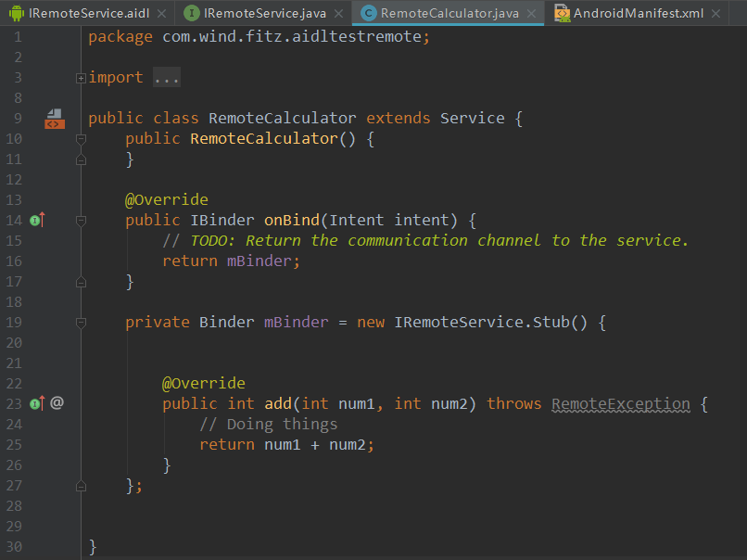
Task: Click the IBinder return type on line 14
Action: 222,220
